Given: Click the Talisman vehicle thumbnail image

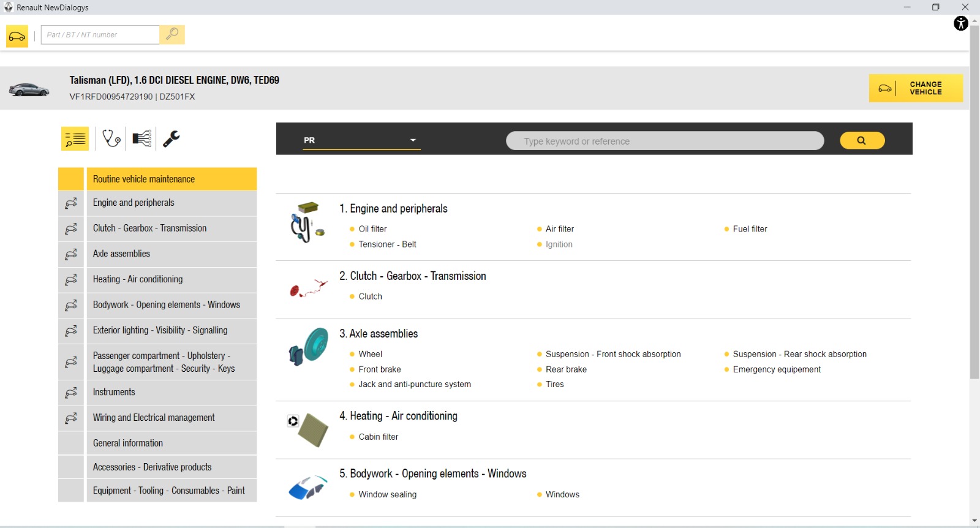Looking at the screenshot, I should 29,89.
